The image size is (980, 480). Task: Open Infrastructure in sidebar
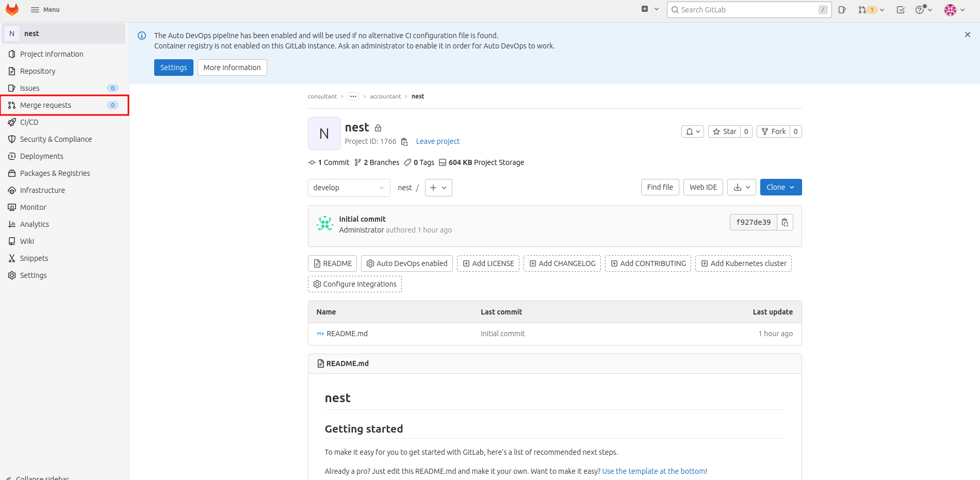pos(63,190)
